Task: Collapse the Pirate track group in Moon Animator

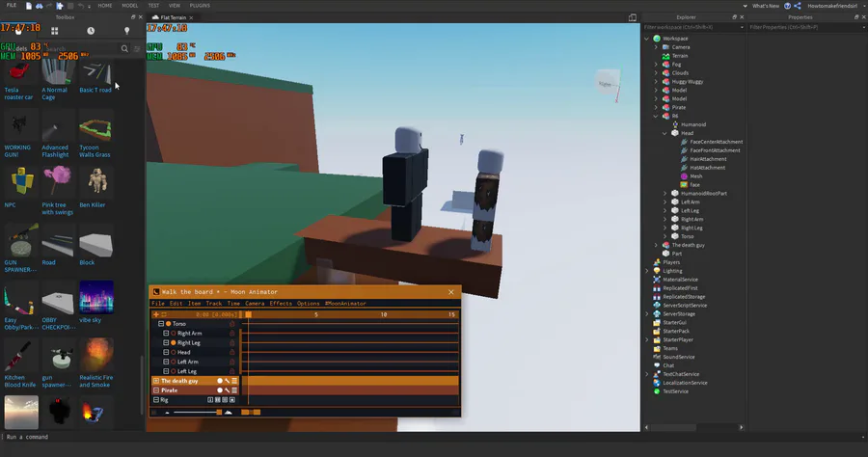Action: pos(156,390)
